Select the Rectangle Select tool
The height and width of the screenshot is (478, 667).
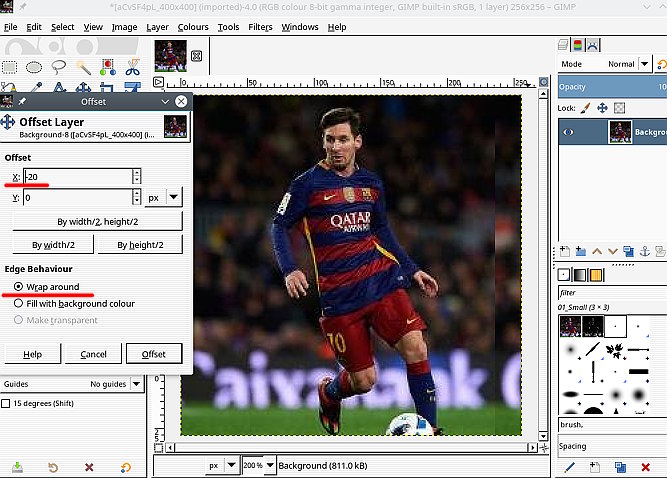(10, 67)
